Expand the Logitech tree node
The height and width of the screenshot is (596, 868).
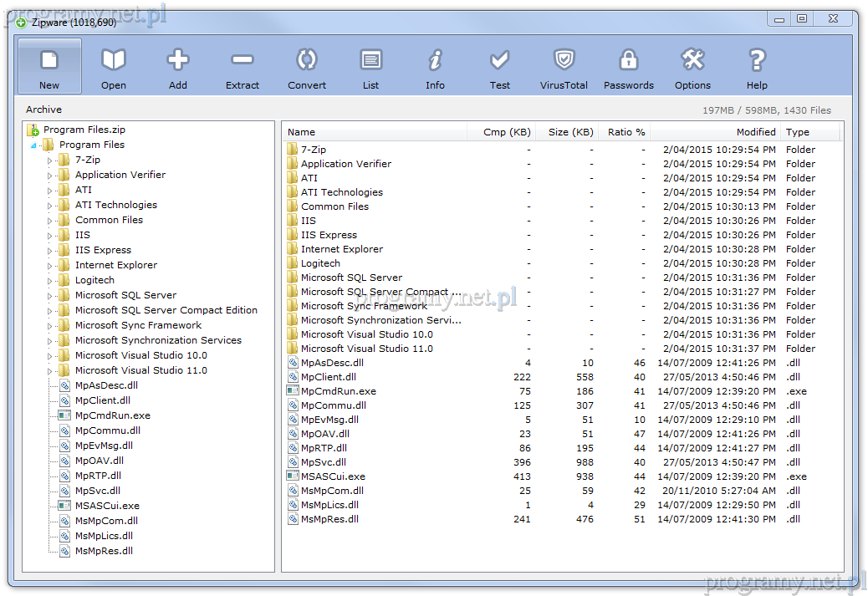click(x=49, y=281)
